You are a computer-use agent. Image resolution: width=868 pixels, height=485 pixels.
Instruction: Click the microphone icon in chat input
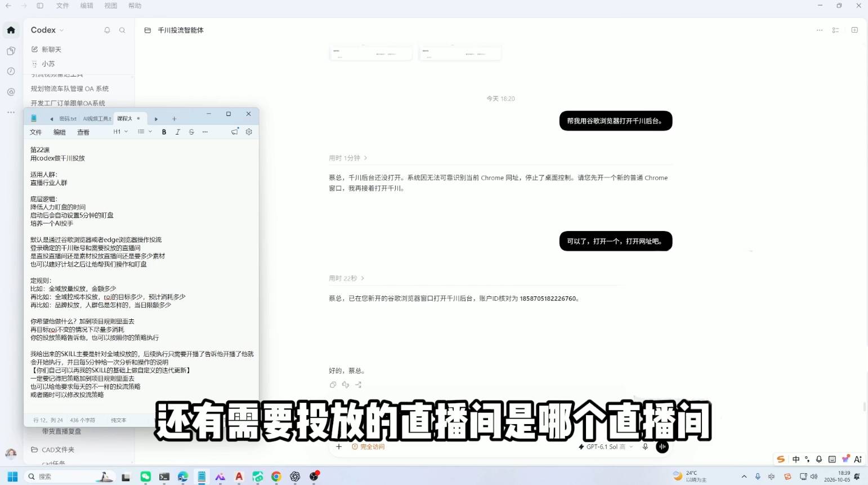[645, 447]
